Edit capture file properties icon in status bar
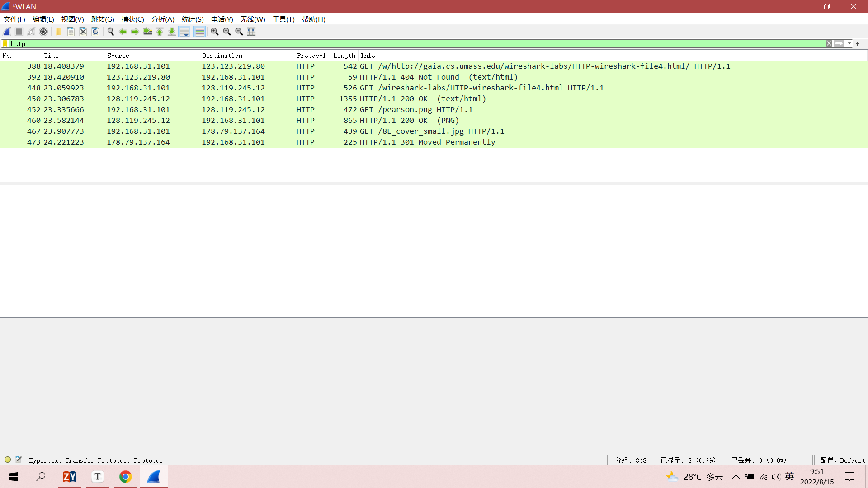Image resolution: width=868 pixels, height=488 pixels. (x=19, y=460)
